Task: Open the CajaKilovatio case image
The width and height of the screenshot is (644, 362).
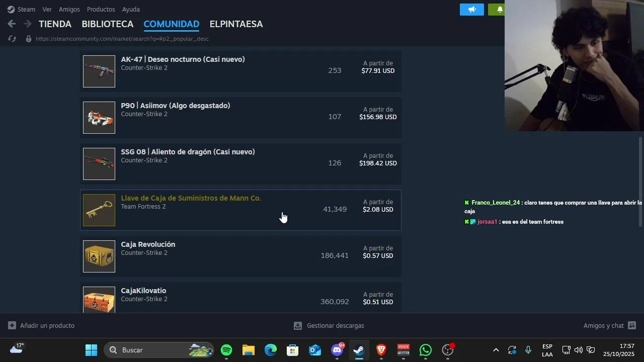Action: point(99,300)
